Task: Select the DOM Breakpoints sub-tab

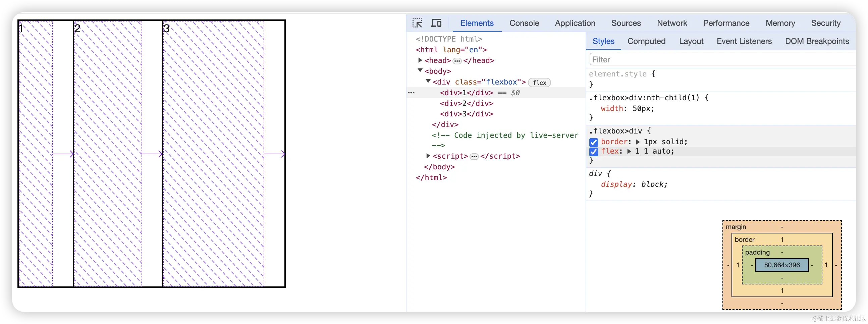Action: tap(817, 42)
